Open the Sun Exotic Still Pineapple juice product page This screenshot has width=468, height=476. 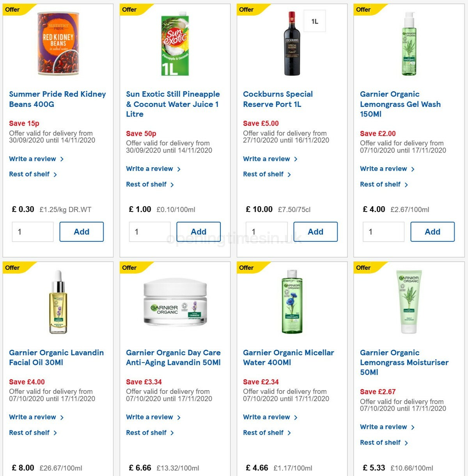172,104
